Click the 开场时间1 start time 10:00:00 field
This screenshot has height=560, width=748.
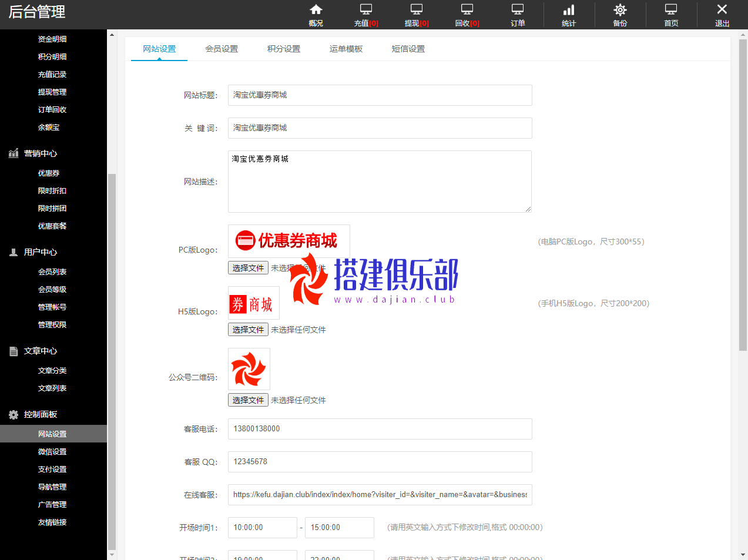click(263, 528)
